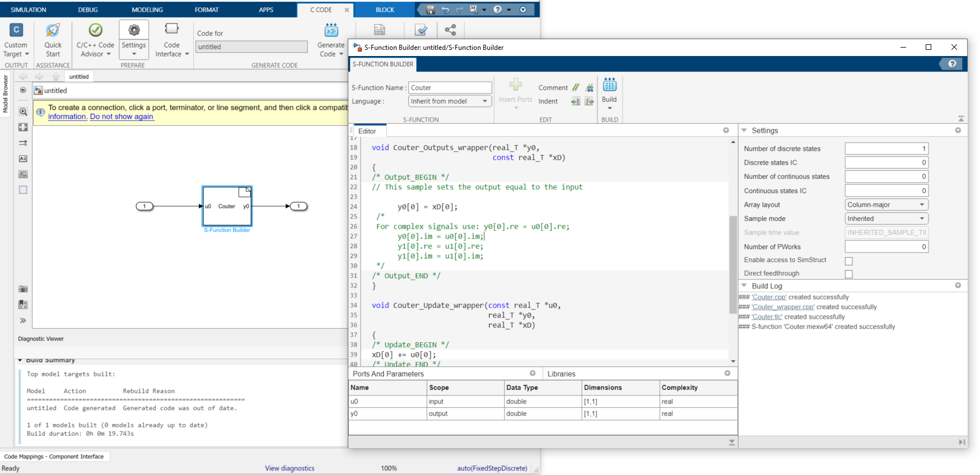Open the viewmarks icon in the palette

(23, 305)
